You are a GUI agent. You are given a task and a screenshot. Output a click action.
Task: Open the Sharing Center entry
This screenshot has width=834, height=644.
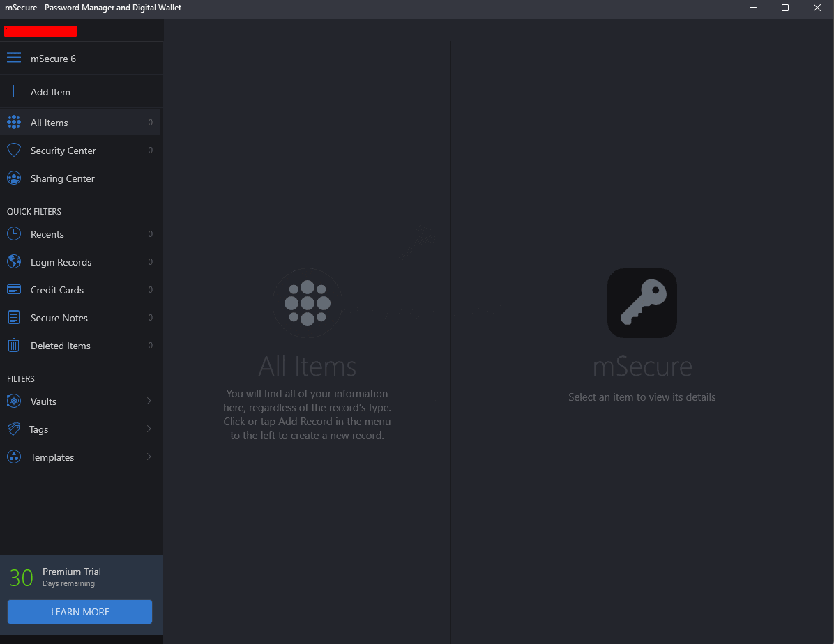click(x=79, y=178)
